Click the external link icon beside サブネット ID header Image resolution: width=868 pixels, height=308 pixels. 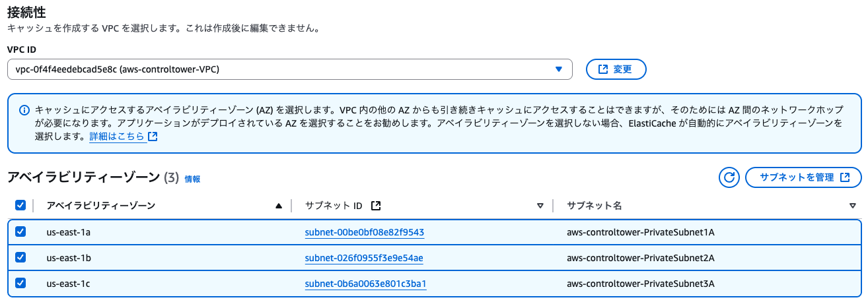(x=376, y=206)
